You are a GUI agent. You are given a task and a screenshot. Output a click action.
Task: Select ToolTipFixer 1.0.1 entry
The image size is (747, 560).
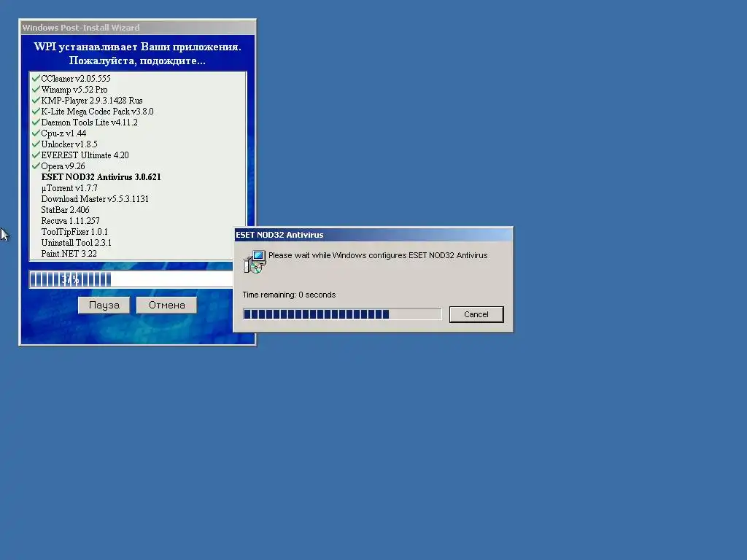(74, 232)
